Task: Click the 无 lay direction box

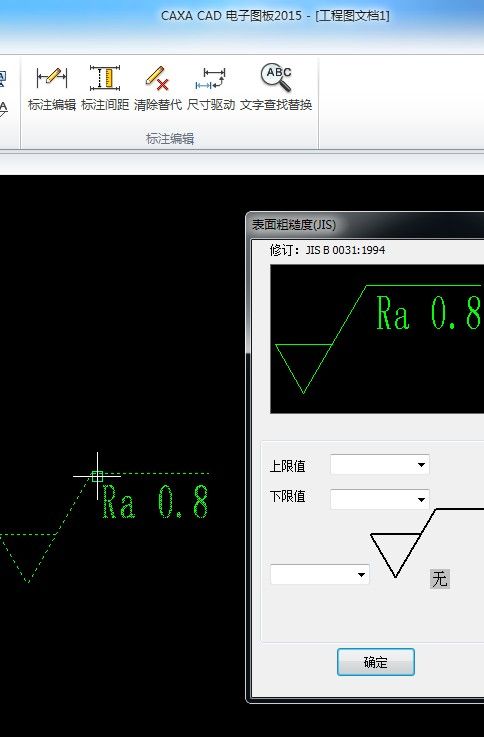Action: tap(440, 579)
